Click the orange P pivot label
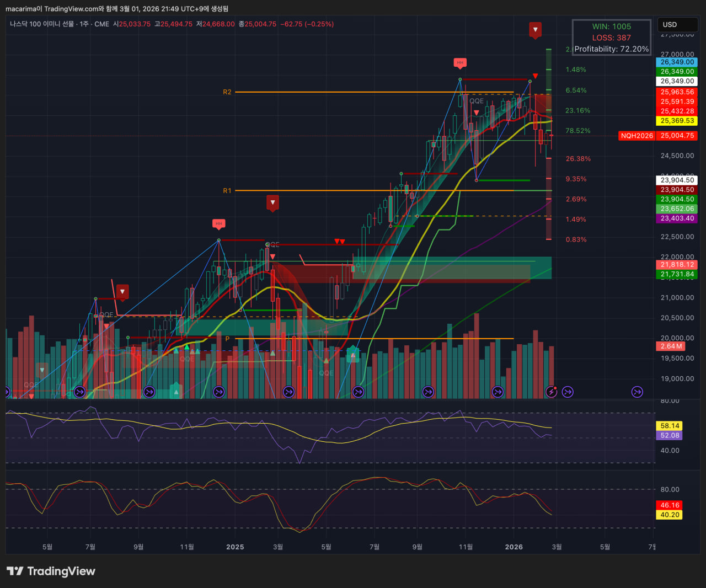Viewport: 706px width, 588px height. point(227,339)
